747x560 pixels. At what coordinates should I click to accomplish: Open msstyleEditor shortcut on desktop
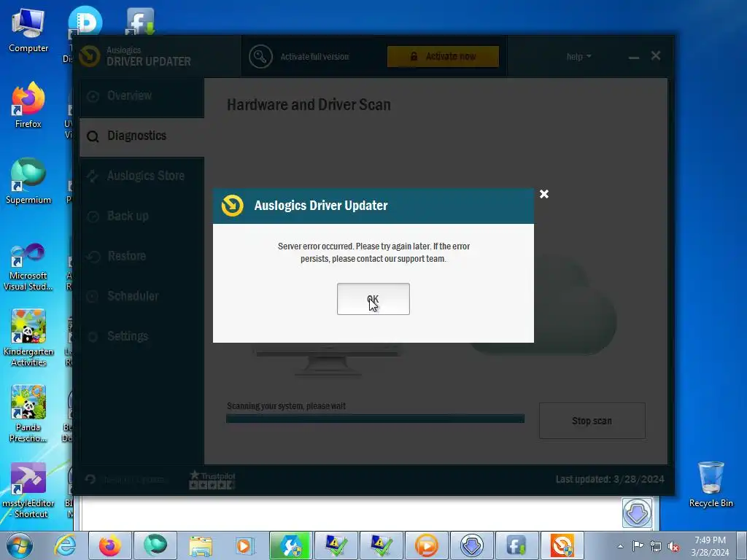point(28,491)
